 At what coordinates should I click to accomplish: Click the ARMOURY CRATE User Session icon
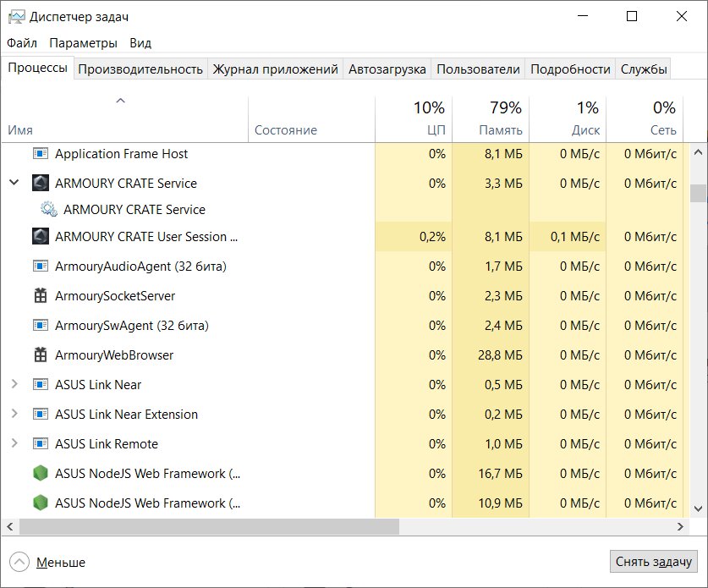pyautogui.click(x=41, y=236)
